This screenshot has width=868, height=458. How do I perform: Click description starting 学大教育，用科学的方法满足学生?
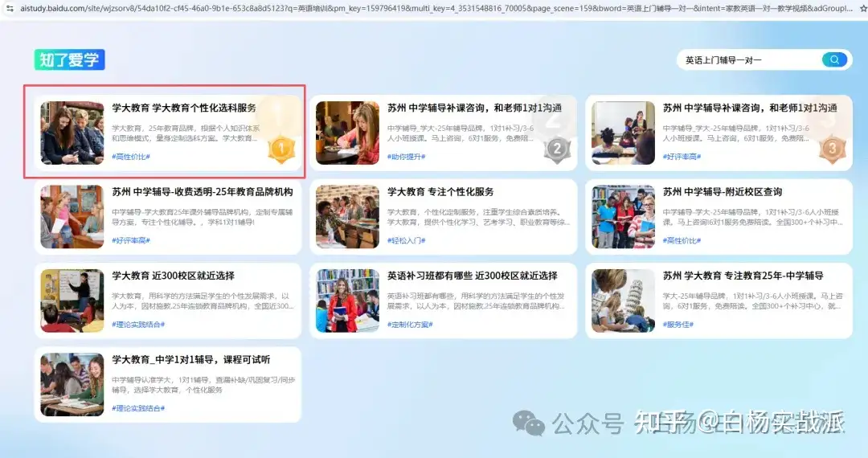click(x=203, y=301)
